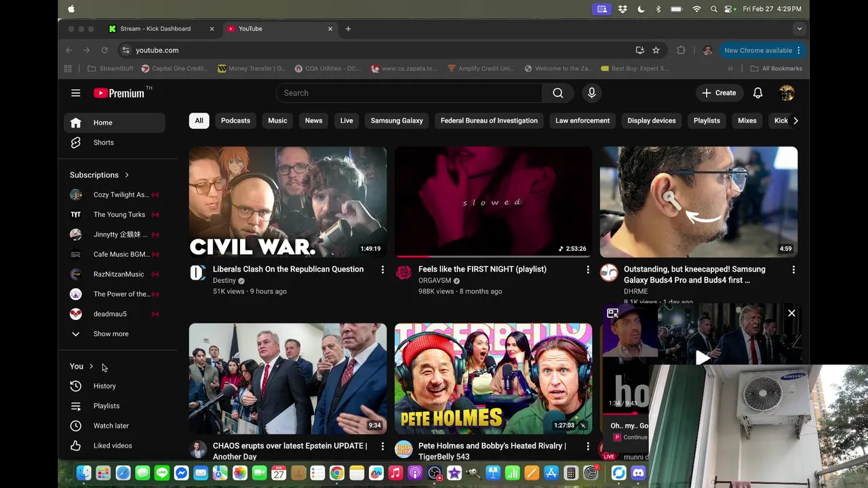Image resolution: width=868 pixels, height=488 pixels.
Task: Open the Chrome tab search dropdown
Action: click(800, 28)
